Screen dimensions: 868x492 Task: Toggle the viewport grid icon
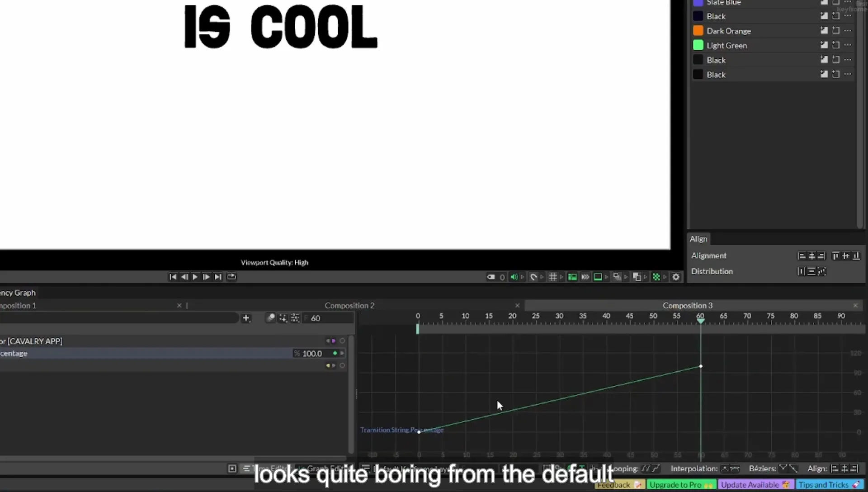tap(552, 277)
